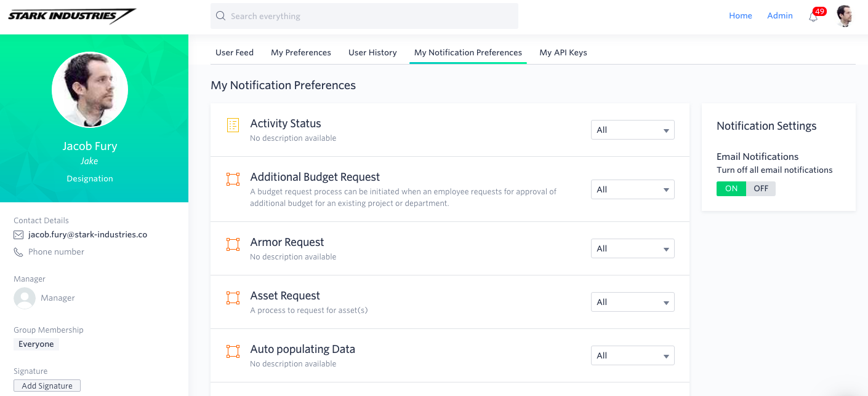Turn email notifications ON
Viewport: 868px width, 396px height.
(x=731, y=189)
